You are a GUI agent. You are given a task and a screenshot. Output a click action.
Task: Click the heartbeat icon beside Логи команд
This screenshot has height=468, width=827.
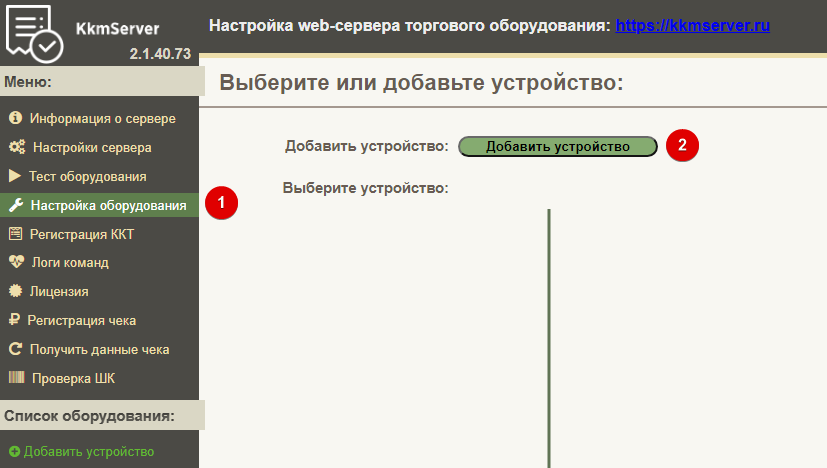16,262
